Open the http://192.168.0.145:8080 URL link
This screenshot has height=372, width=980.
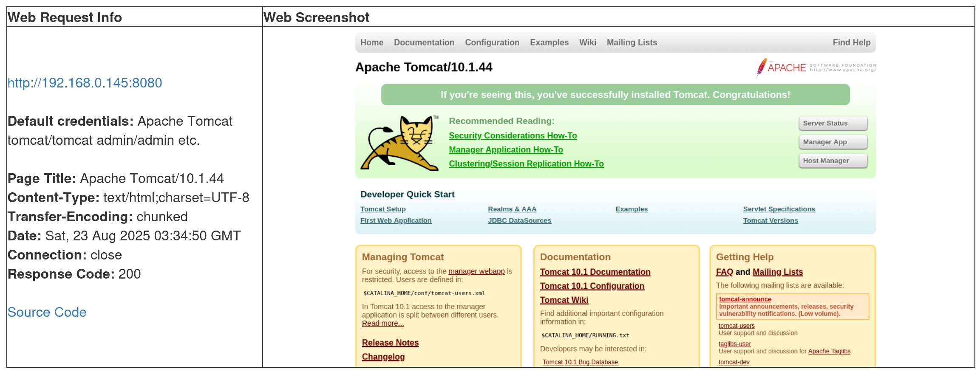85,83
